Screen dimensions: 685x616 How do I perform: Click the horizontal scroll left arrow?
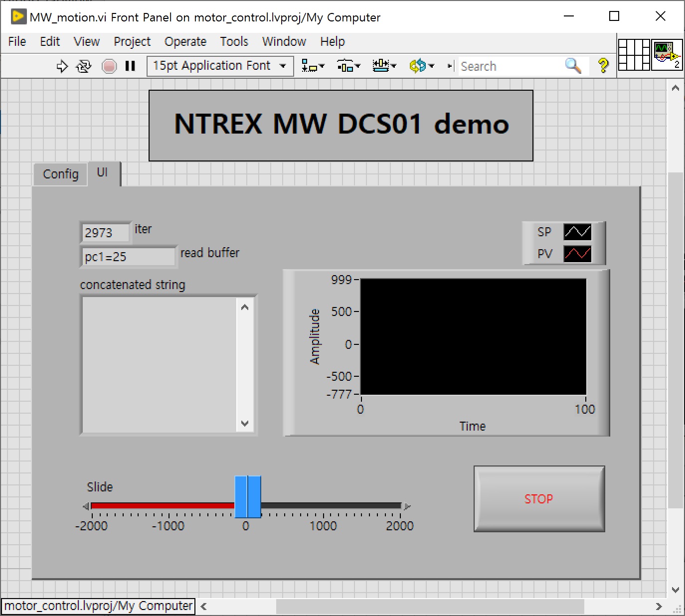click(x=203, y=607)
